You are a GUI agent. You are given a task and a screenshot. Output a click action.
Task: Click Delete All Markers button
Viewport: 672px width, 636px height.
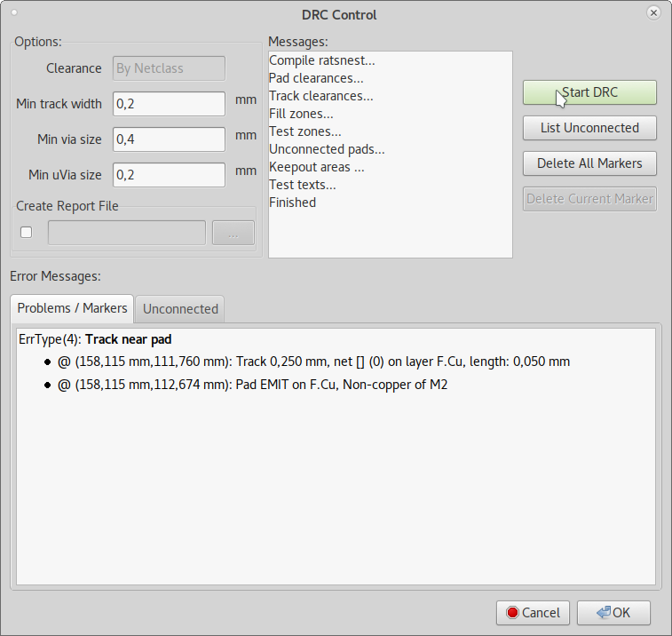(589, 163)
